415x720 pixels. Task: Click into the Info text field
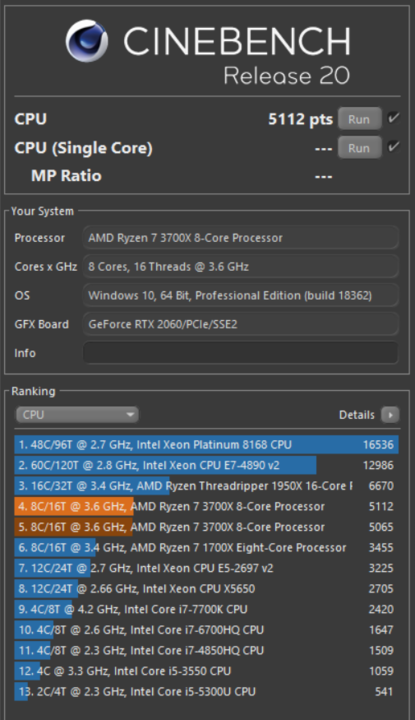[x=241, y=353]
